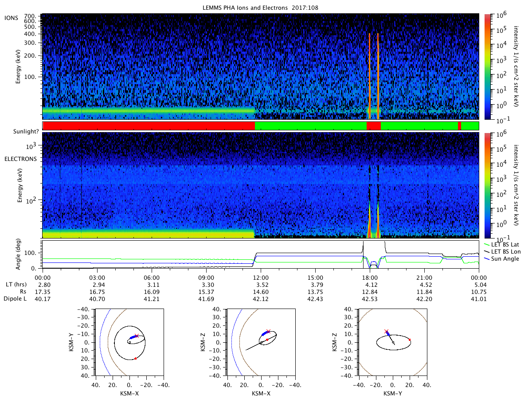Image resolution: width=532 pixels, height=399 pixels.
Task: Click the LET BS Lat legend entry
Action: click(x=507, y=244)
